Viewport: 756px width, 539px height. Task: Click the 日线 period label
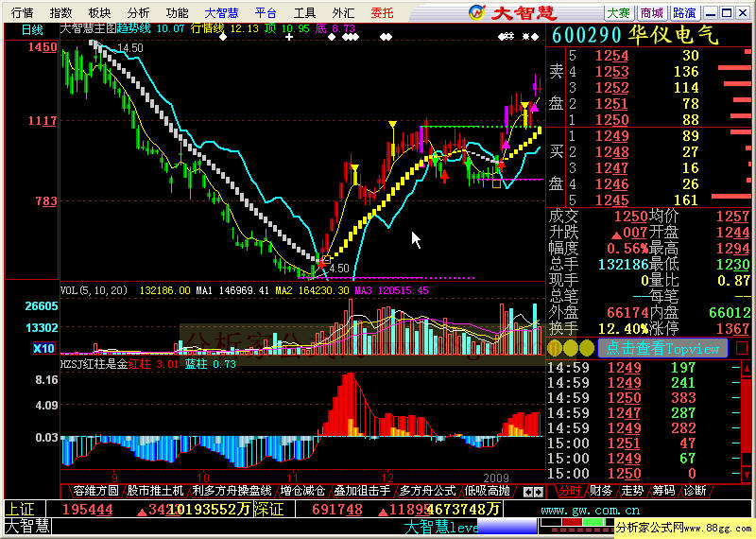[x=32, y=30]
